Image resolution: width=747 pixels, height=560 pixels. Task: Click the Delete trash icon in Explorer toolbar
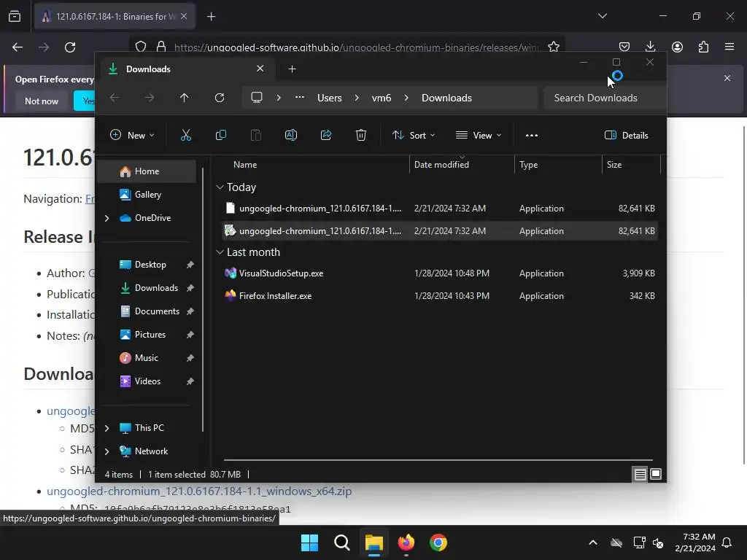[x=361, y=135]
